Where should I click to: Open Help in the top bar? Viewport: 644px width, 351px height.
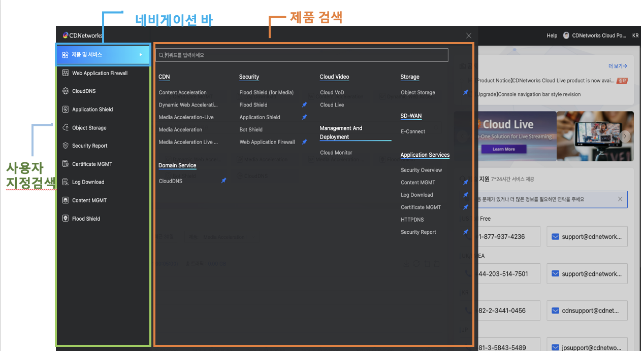click(552, 36)
